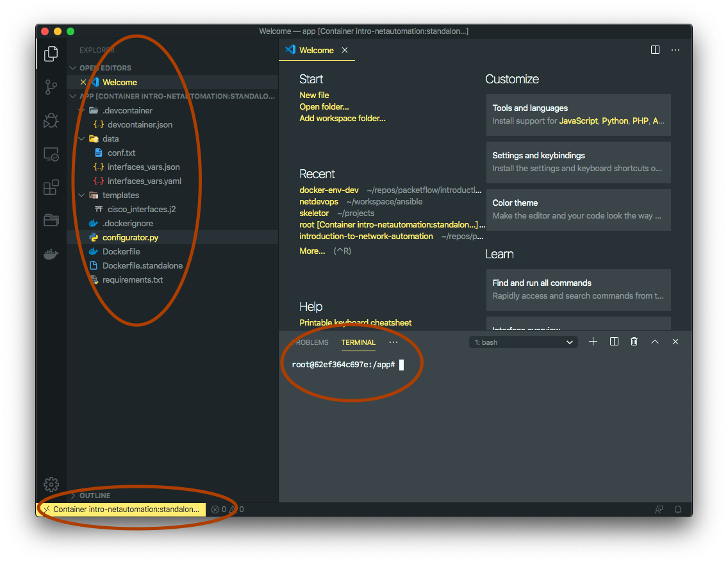The height and width of the screenshot is (564, 728).
Task: Open Find and run all commands card
Action: 579,290
